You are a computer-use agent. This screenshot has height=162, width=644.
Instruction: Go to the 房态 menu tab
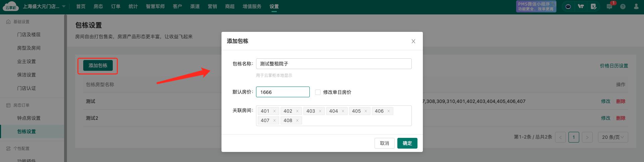(x=98, y=6)
